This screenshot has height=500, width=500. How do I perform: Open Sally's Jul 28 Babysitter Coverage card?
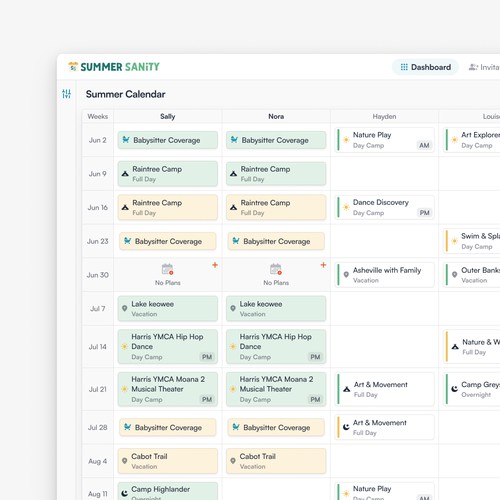click(168, 427)
